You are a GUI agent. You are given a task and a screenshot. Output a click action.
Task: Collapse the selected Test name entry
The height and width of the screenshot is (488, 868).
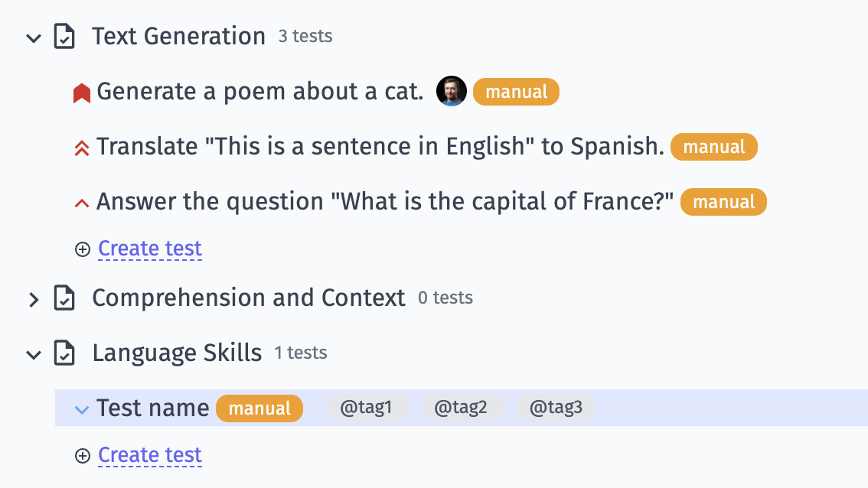(81, 408)
